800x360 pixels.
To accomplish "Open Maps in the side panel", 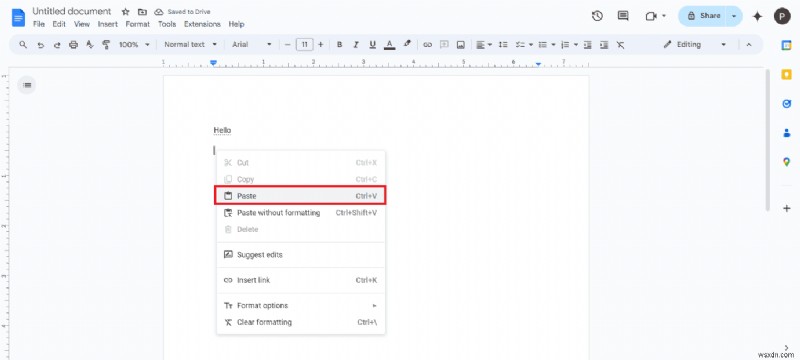I will [x=786, y=162].
